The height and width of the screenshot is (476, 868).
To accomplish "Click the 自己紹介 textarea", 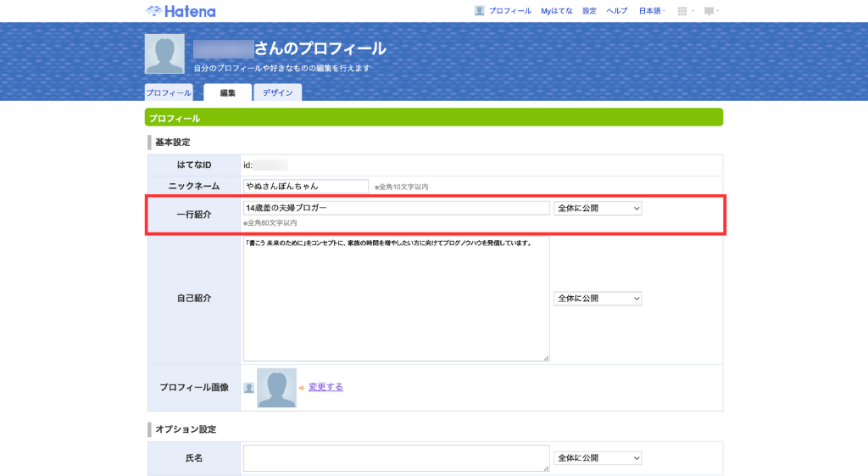I will (397, 299).
